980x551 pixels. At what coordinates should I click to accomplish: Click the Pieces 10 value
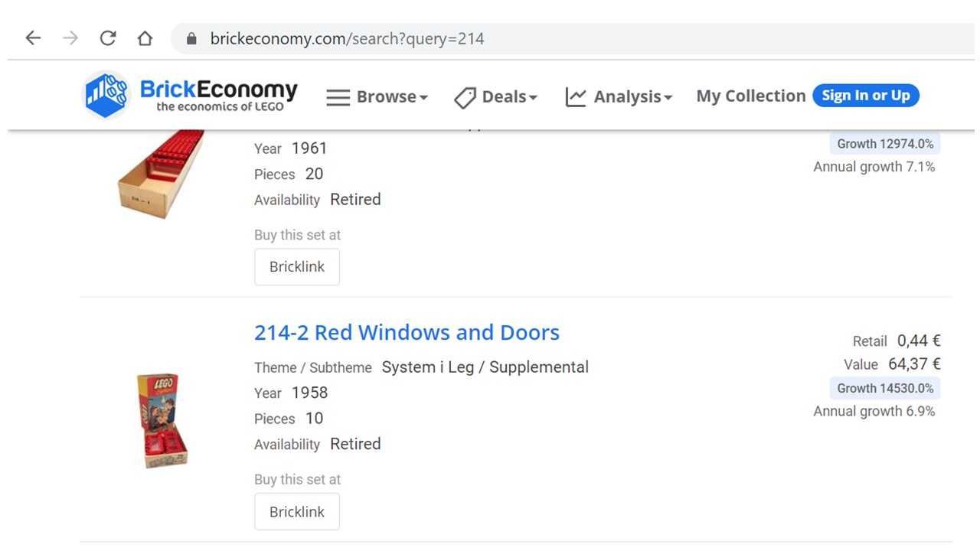[x=314, y=419]
